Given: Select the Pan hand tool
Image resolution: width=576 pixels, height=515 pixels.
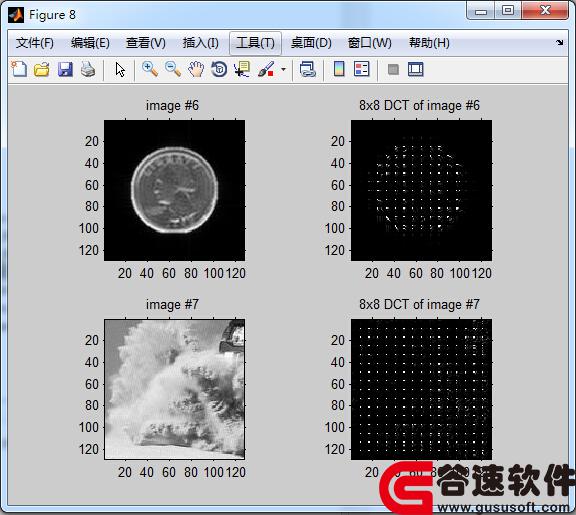Looking at the screenshot, I should [x=196, y=69].
